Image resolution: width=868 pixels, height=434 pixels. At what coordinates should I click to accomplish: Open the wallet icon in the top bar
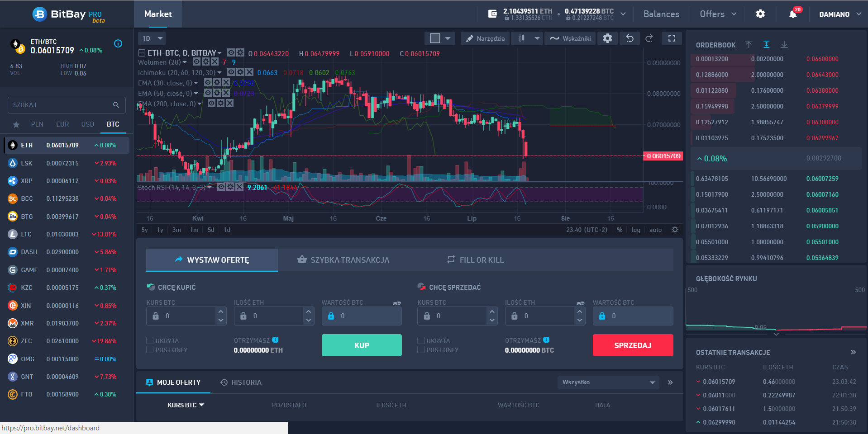492,14
